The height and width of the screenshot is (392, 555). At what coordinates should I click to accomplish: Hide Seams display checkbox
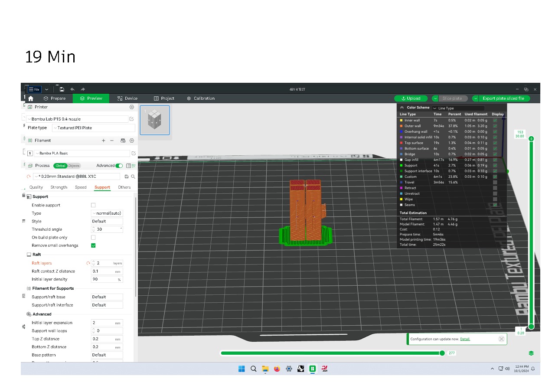(495, 205)
